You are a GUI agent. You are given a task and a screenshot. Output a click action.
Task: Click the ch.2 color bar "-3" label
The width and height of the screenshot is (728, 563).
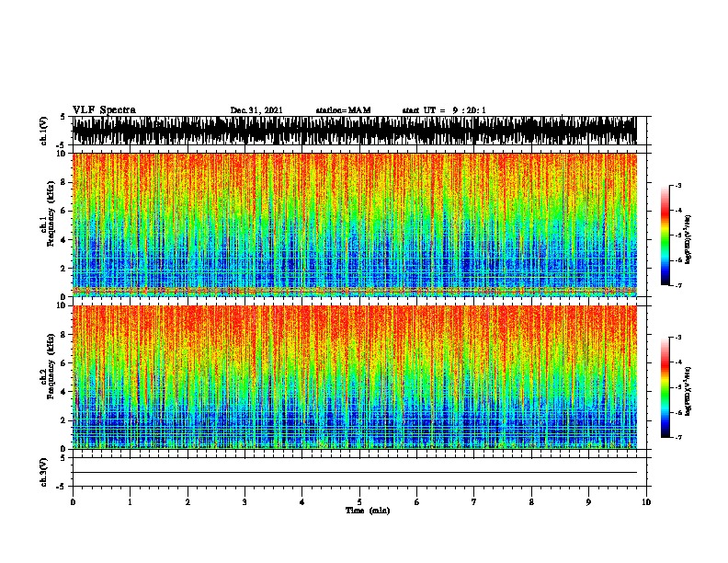(678, 338)
